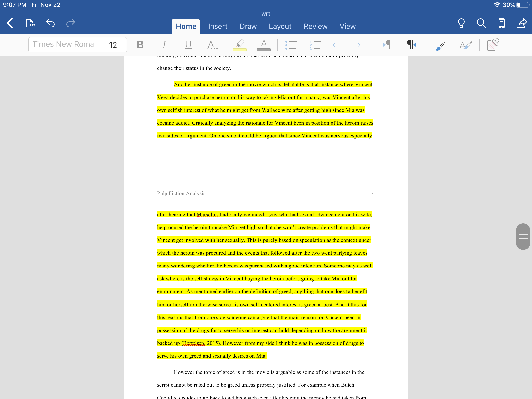Open the Layout tab

(x=280, y=26)
